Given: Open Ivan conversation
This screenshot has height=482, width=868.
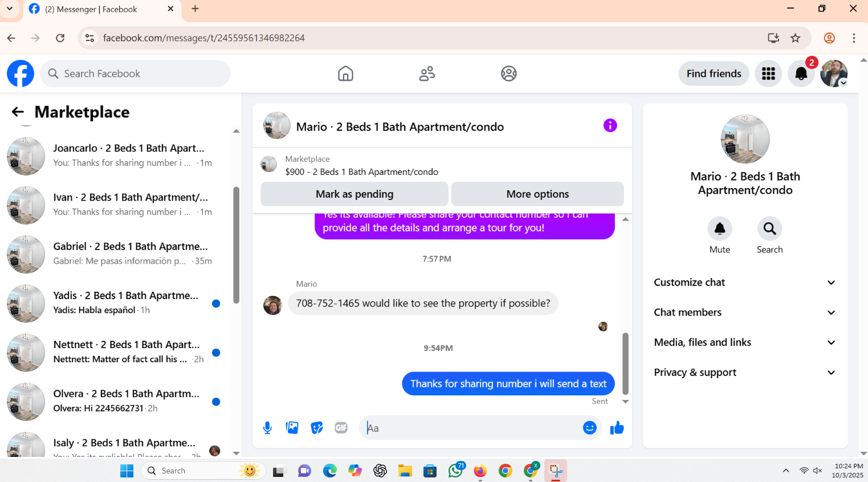Looking at the screenshot, I should point(117,205).
